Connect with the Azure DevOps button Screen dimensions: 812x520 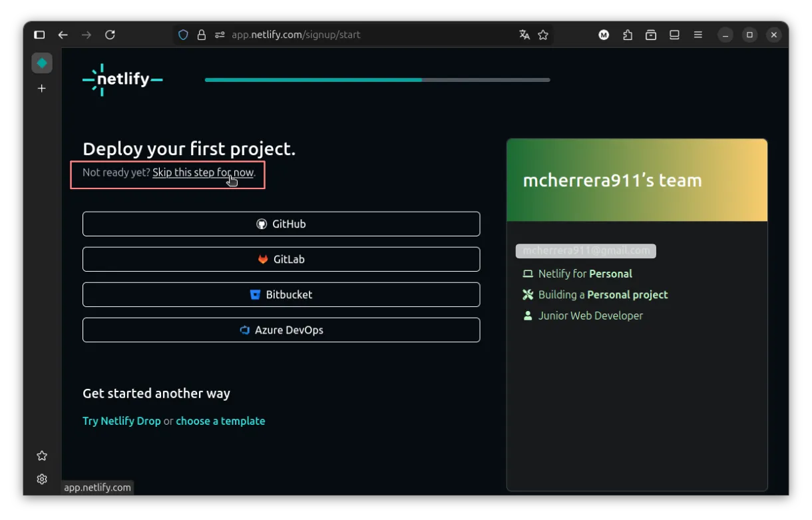coord(281,330)
